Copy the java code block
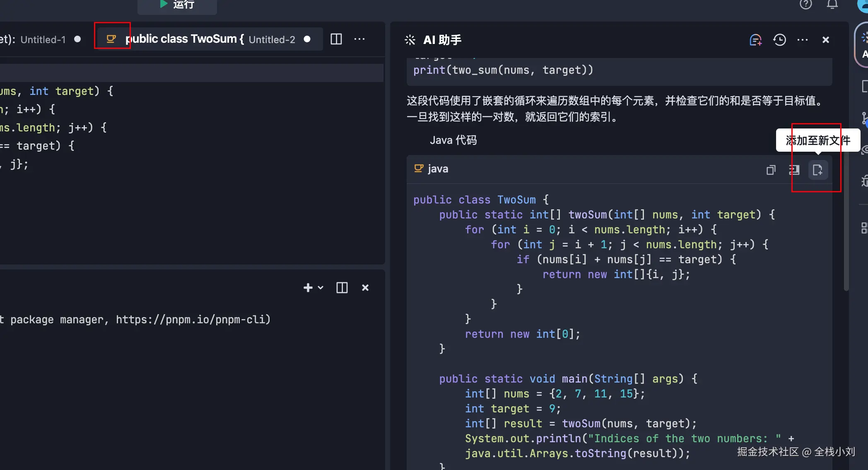Screen dimensions: 868x470 click(771, 170)
